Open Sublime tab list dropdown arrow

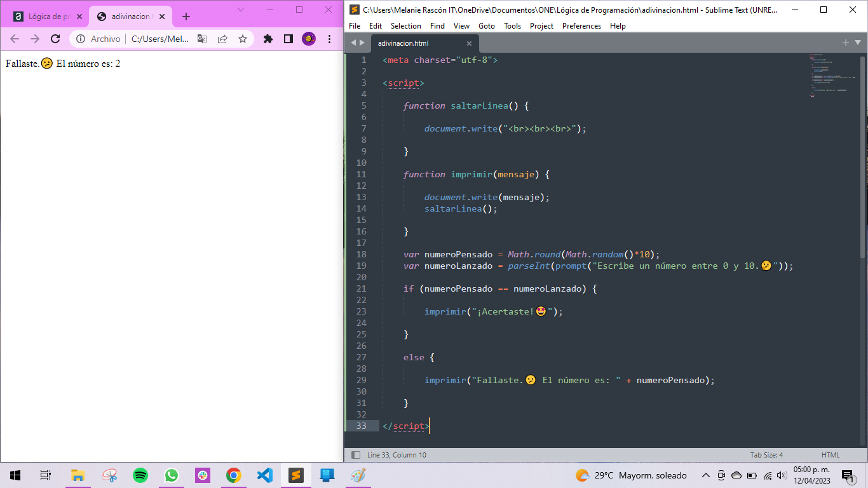[x=858, y=43]
